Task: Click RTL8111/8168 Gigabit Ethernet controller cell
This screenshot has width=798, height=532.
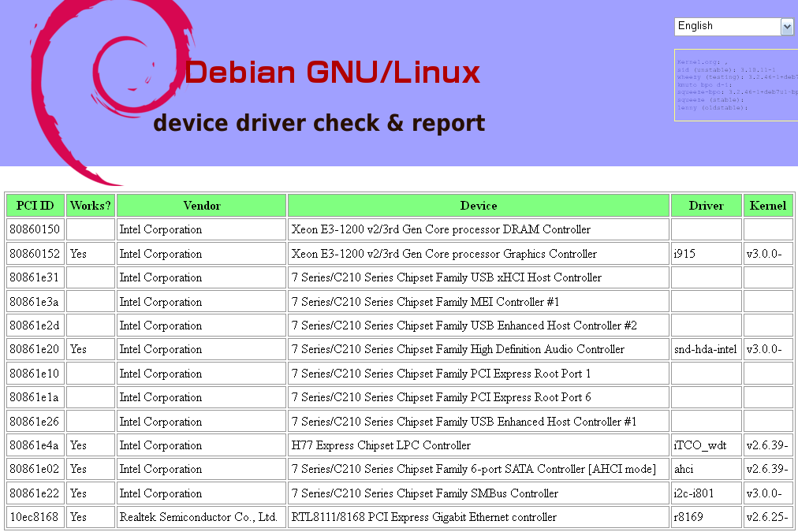Action: (479, 517)
